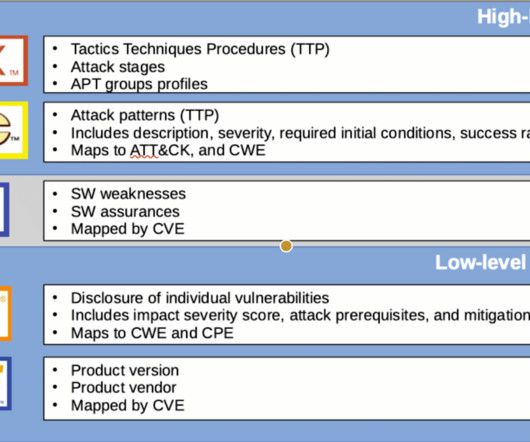530x442 pixels.
Task: Click the Attack stages bullet text
Action: pyautogui.click(x=118, y=67)
